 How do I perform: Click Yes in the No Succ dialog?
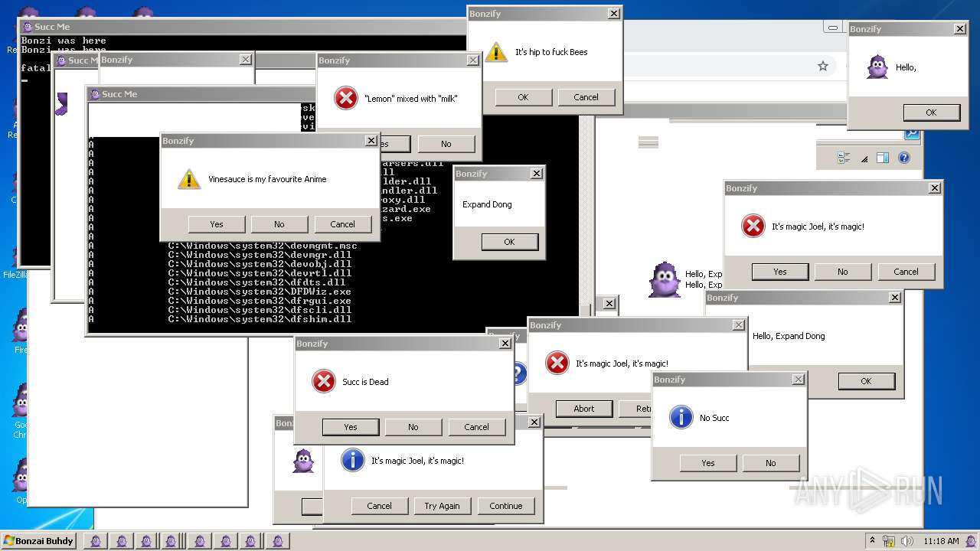(708, 463)
